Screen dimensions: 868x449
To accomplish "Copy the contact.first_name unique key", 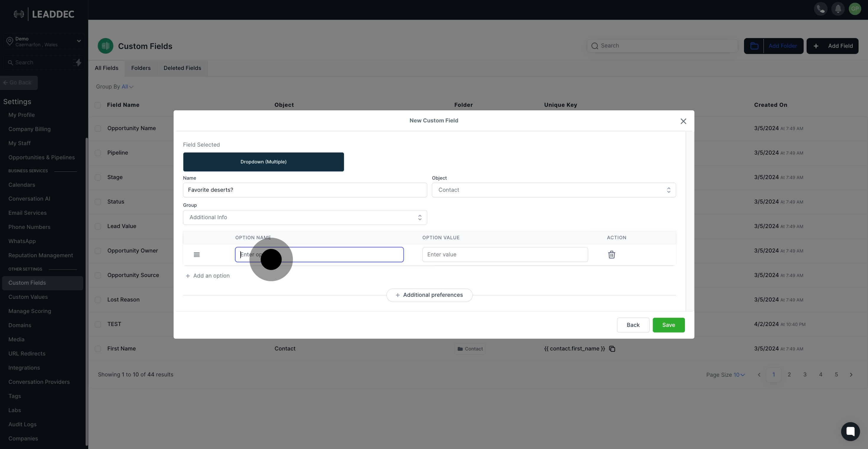I will click(612, 349).
